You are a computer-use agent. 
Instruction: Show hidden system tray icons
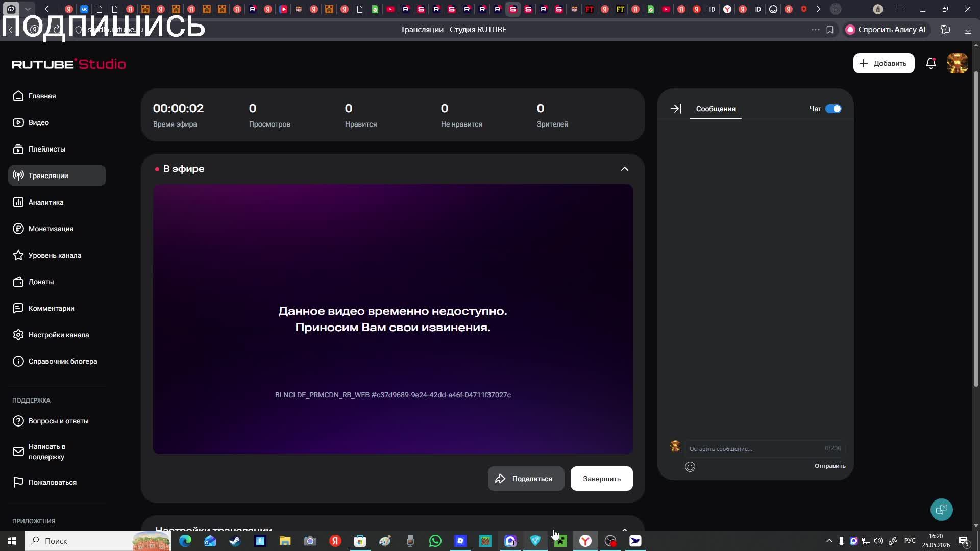point(829,541)
